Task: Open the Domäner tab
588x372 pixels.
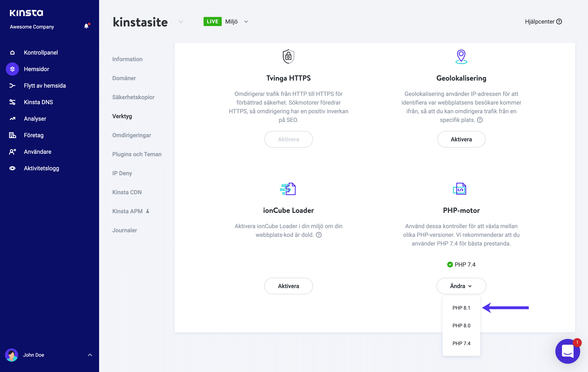Action: point(124,78)
